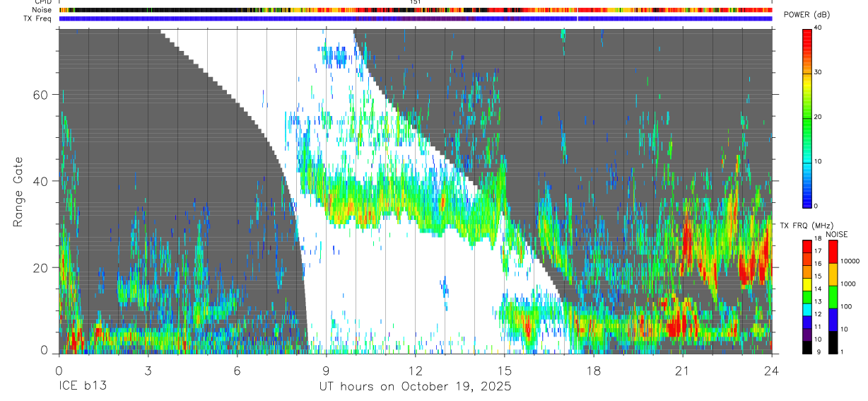Viewport: 868px width, 401px height.
Task: Click the 6 UT hour tick label
Action: tap(237, 370)
